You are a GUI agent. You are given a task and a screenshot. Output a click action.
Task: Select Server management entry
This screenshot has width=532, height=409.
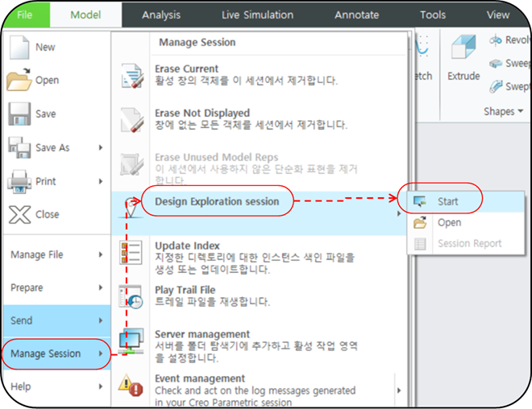click(x=259, y=345)
